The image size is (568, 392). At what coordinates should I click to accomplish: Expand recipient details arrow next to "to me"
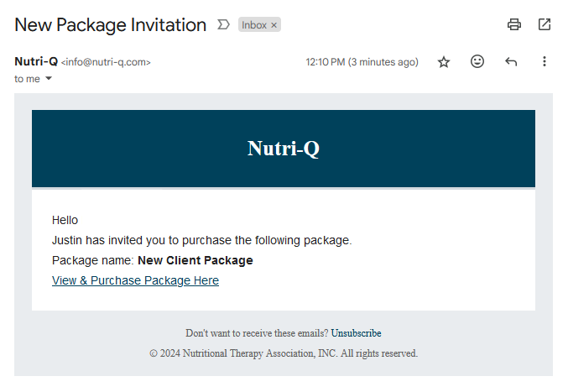point(49,78)
